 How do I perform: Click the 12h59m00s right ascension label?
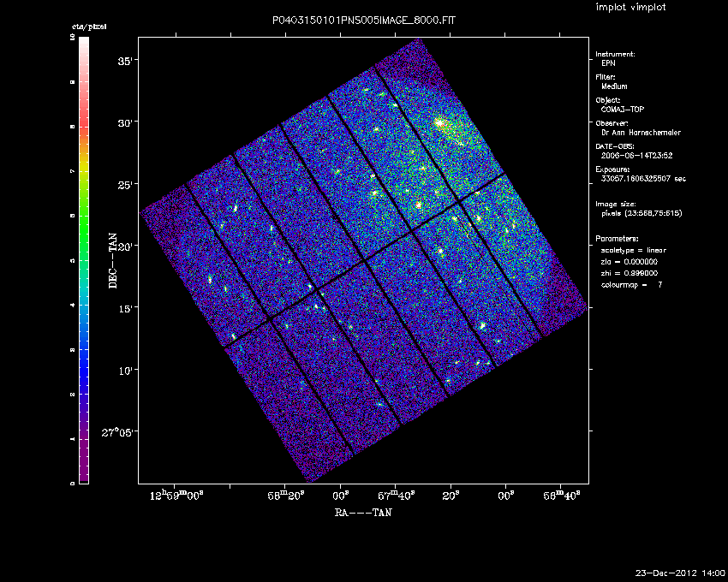(176, 496)
